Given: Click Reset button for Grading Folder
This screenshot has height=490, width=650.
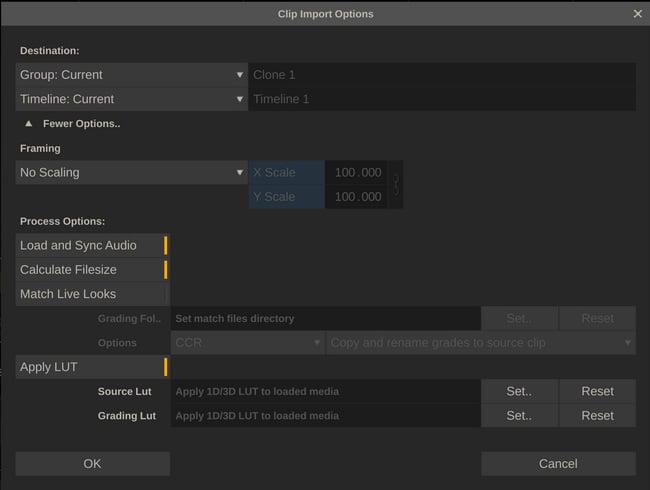Looking at the screenshot, I should [x=597, y=318].
